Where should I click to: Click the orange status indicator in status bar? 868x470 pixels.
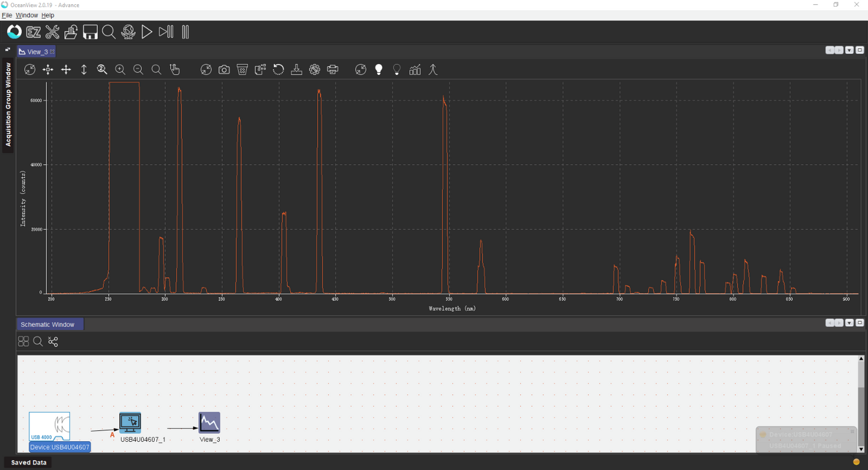pyautogui.click(x=857, y=462)
